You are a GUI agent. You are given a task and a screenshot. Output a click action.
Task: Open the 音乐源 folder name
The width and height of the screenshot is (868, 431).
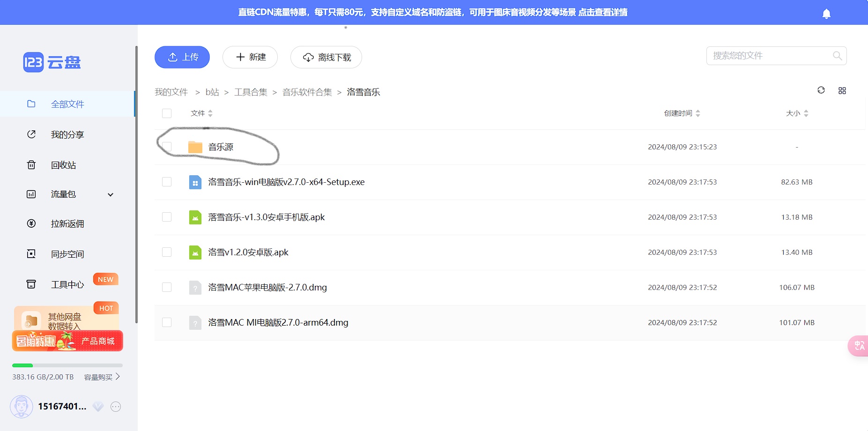(221, 147)
